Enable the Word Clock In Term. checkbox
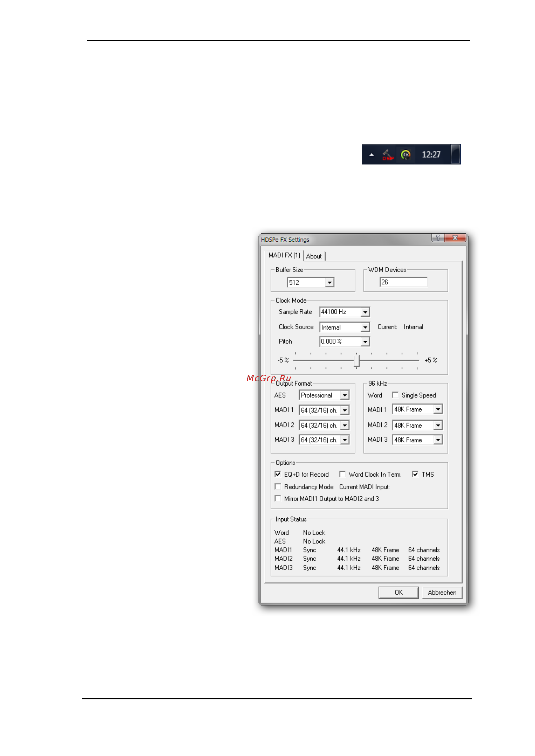This screenshot has height=756, width=535. pyautogui.click(x=343, y=474)
